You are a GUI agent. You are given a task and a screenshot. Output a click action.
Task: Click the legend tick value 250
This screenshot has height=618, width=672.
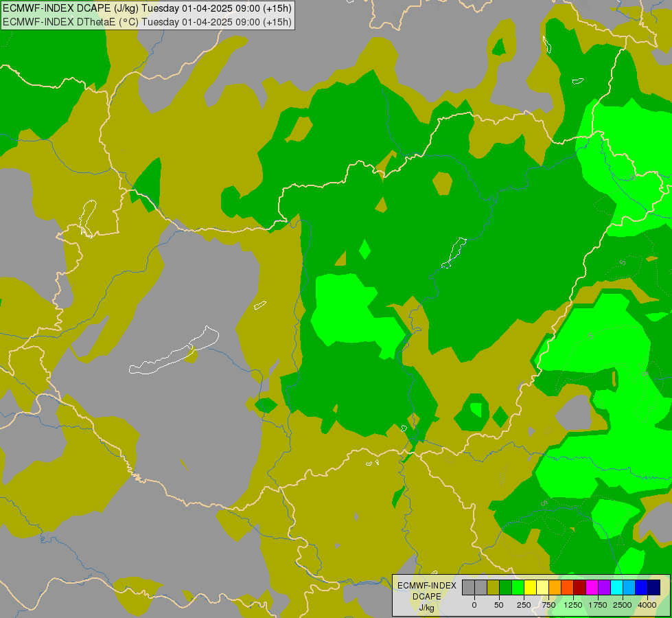tap(524, 605)
